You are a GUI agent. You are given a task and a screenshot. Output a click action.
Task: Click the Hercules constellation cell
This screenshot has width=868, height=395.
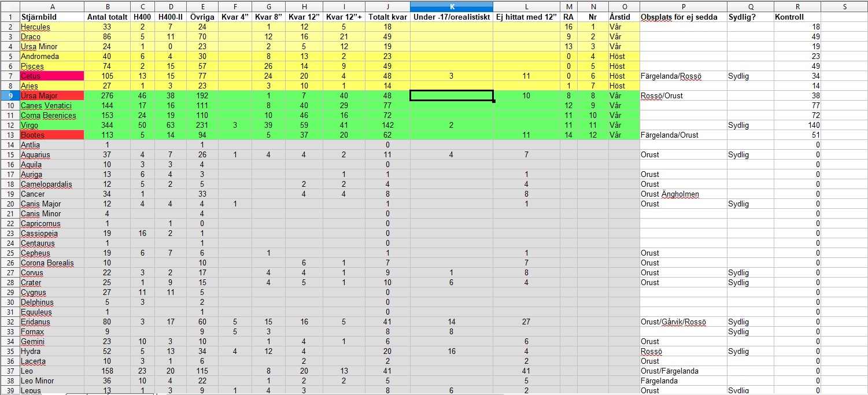pos(51,27)
